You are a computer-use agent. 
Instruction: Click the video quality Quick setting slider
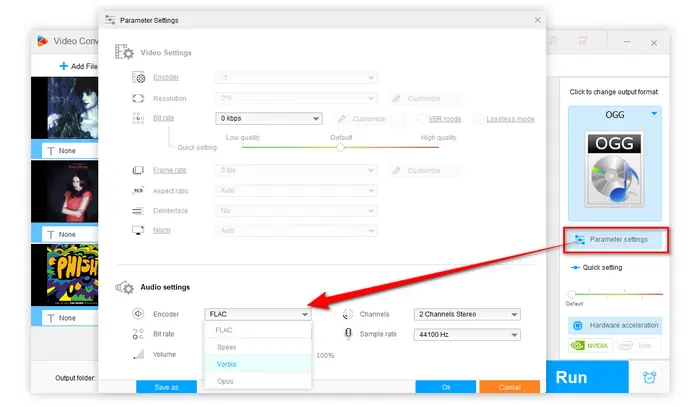point(340,146)
